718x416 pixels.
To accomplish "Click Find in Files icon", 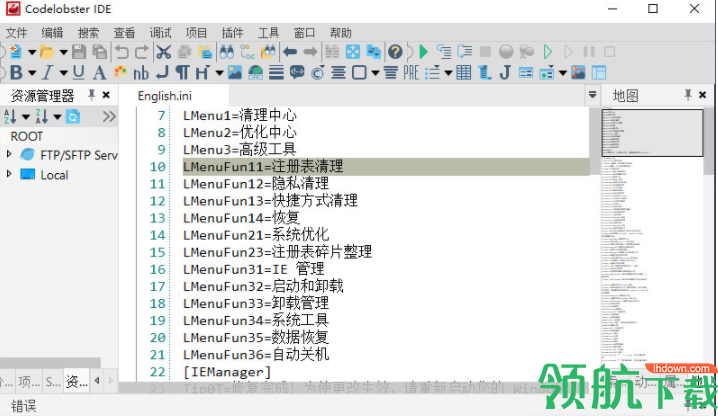I will [268, 52].
